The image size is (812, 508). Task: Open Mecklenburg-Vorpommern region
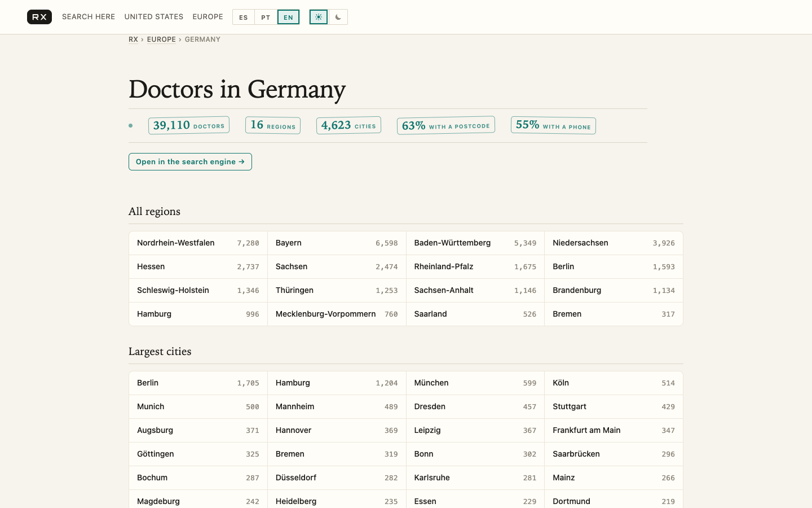click(x=337, y=314)
